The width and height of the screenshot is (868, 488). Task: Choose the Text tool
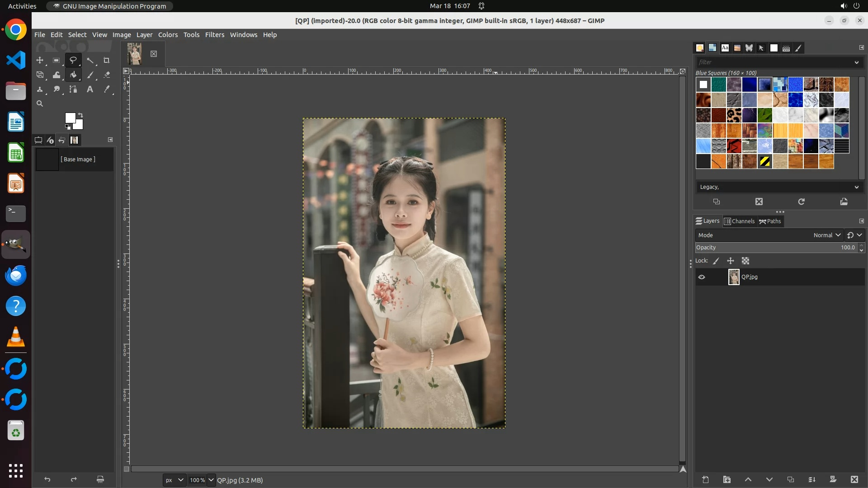point(90,89)
